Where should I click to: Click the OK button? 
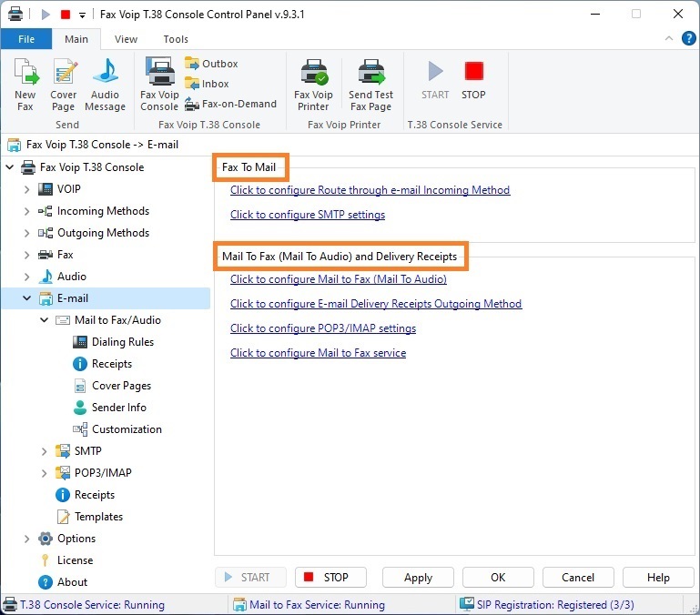pyautogui.click(x=498, y=578)
